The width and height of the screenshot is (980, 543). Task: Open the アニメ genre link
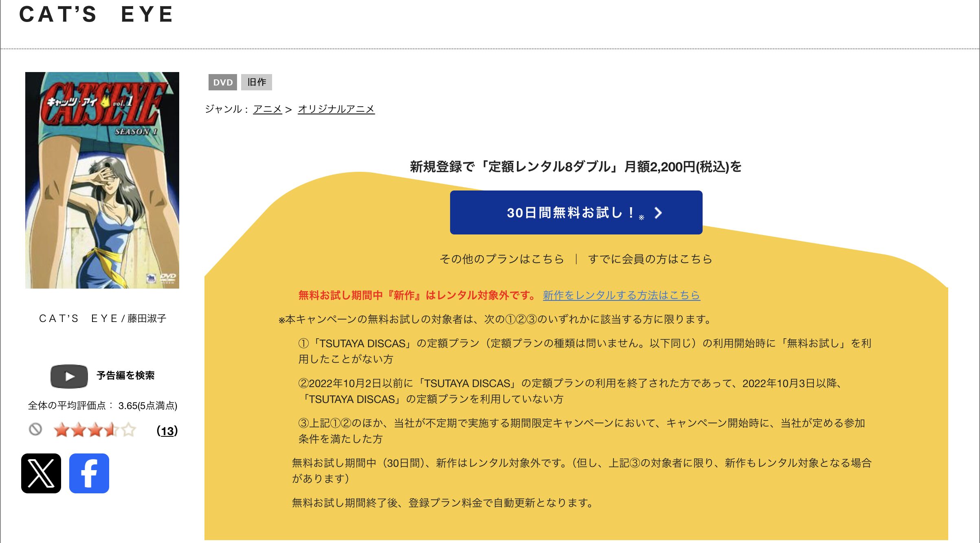coord(267,109)
